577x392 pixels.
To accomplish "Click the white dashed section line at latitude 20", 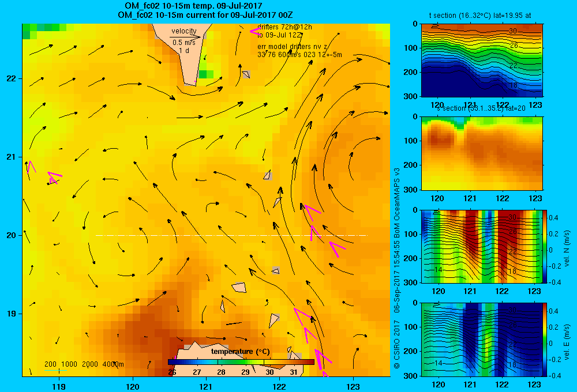I will tap(231, 235).
